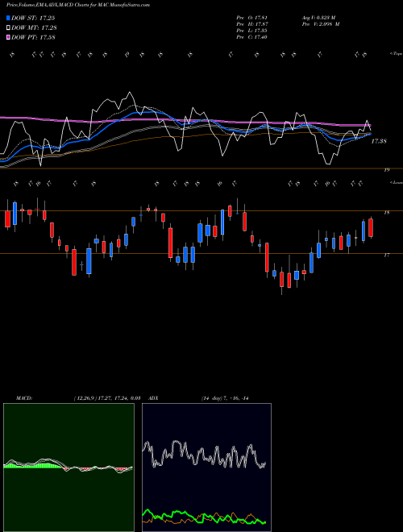Screen dimensions: 403x532
Task: Click the last red candlestick on the right
Action: tap(371, 227)
